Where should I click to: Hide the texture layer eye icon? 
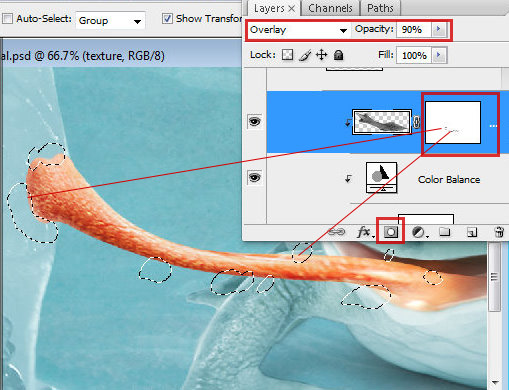tap(255, 122)
